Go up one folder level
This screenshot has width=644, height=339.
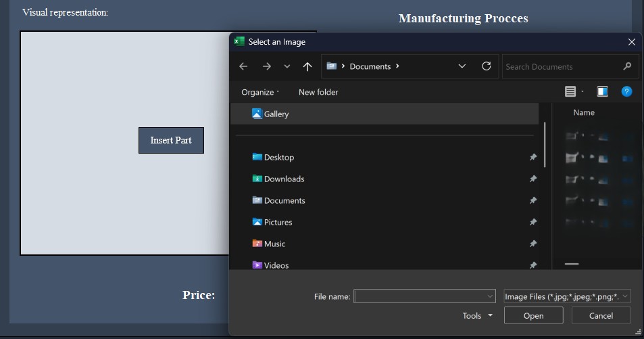point(307,66)
